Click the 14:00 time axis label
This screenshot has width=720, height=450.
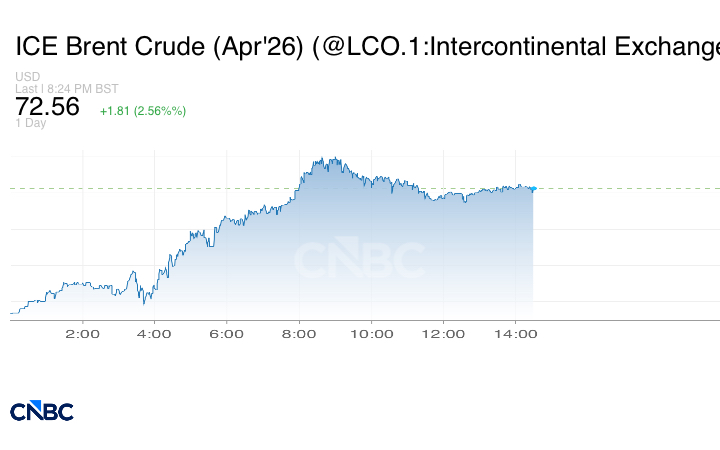[516, 334]
